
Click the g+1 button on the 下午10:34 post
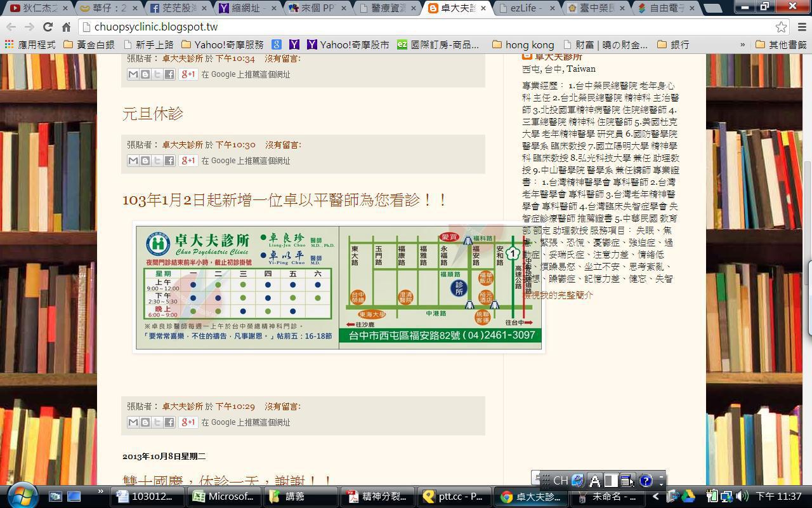(188, 74)
